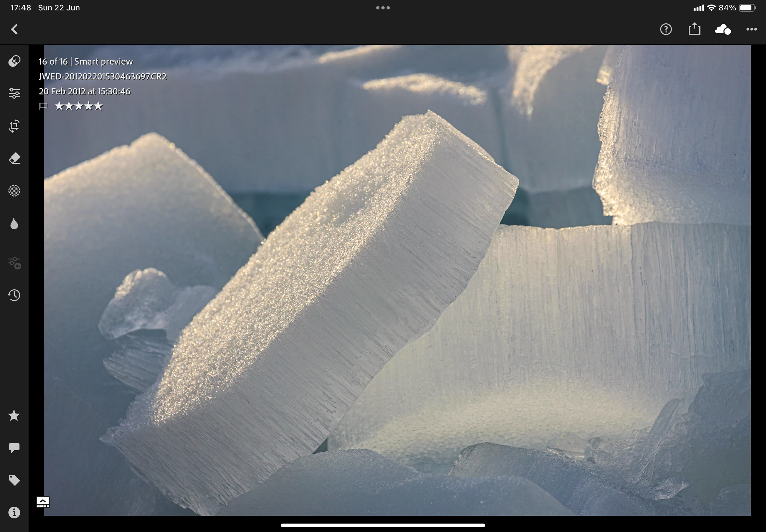Select the Crop and rotate tool
766x532 pixels.
pyautogui.click(x=14, y=126)
